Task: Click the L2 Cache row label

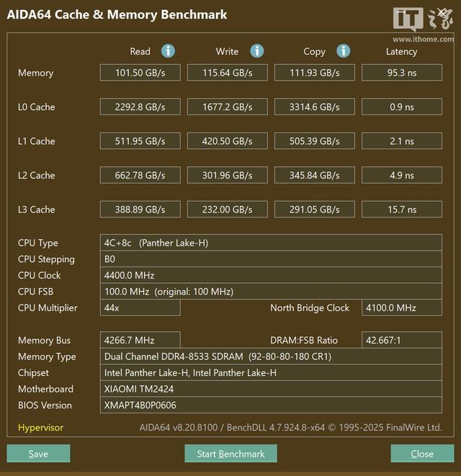Action: pyautogui.click(x=37, y=175)
